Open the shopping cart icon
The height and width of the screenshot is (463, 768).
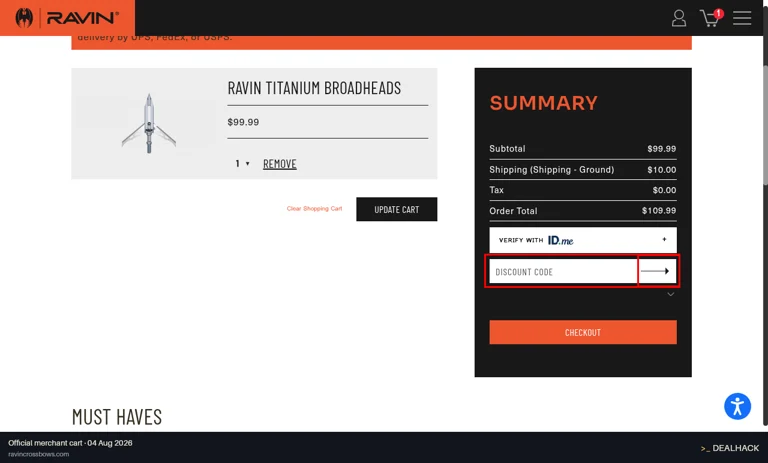coord(711,18)
